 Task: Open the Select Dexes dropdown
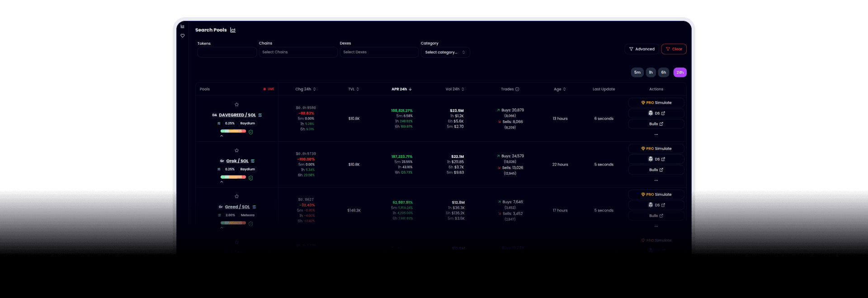coord(379,52)
